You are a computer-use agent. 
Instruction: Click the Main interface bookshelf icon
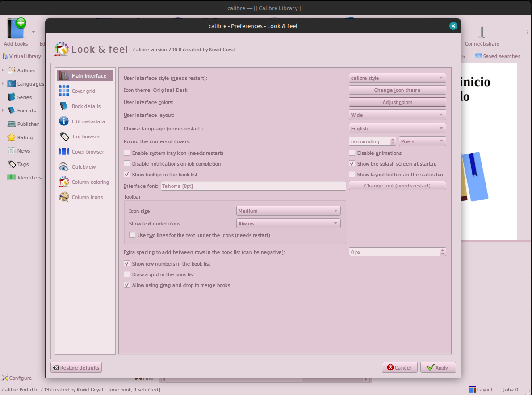tap(64, 75)
